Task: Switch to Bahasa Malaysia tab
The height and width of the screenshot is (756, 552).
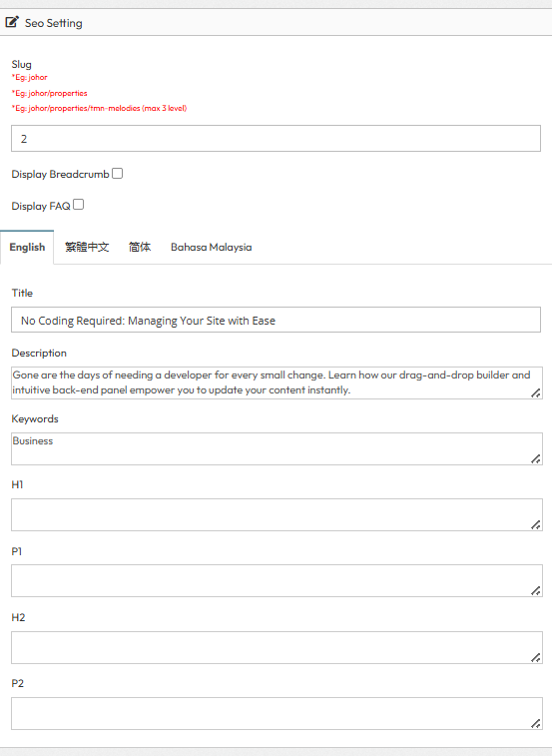Action: [212, 247]
